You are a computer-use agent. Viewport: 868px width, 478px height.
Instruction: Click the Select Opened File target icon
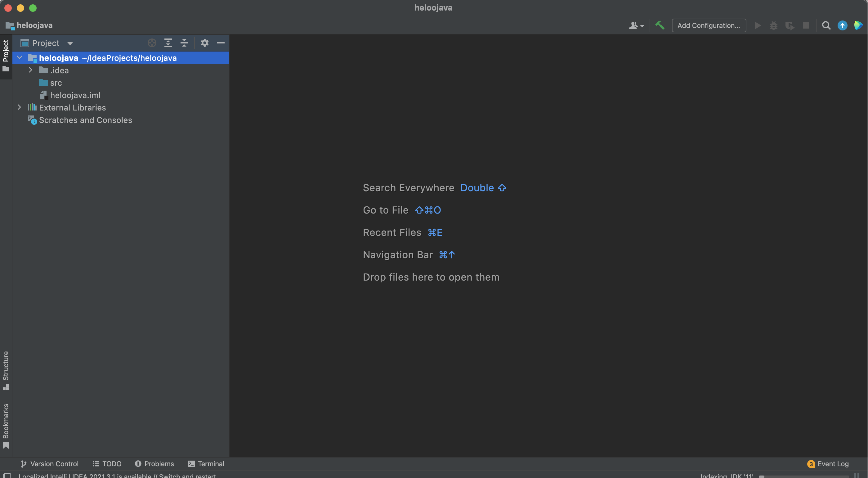click(152, 43)
